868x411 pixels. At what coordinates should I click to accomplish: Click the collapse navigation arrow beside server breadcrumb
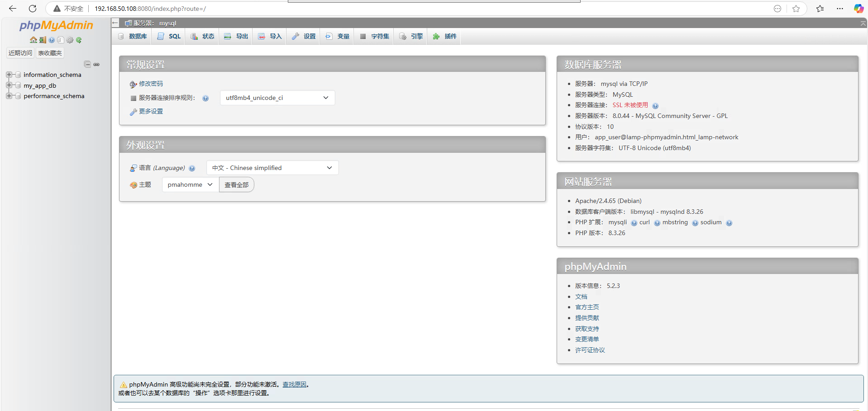click(x=115, y=23)
